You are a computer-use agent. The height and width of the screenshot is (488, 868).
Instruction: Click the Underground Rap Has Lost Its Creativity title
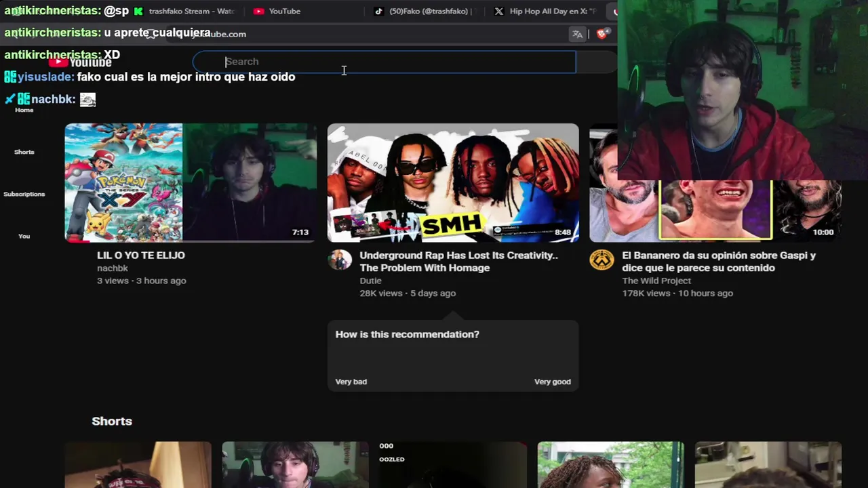tap(458, 262)
